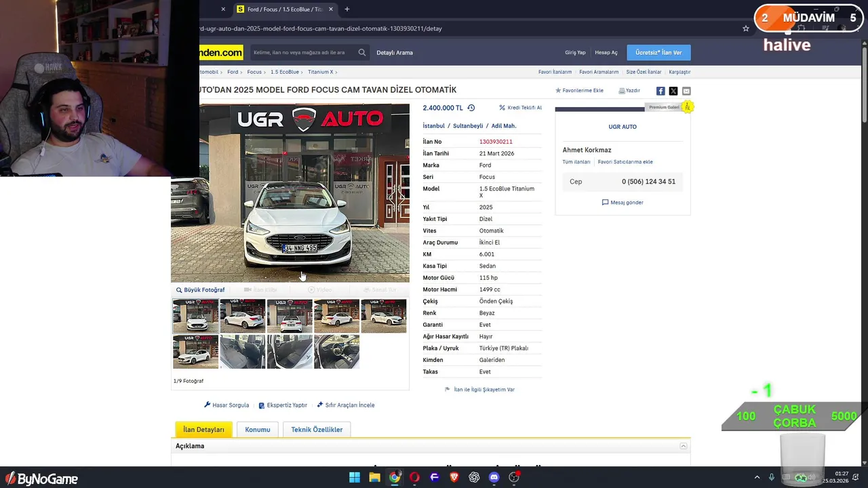The height and width of the screenshot is (488, 868).
Task: Click the microphone tray icon
Action: 771,477
